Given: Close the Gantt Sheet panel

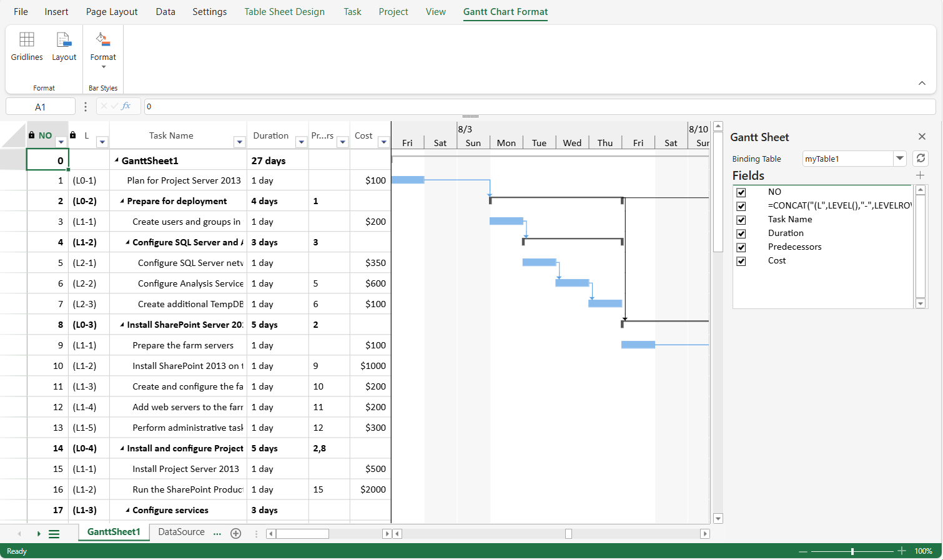Looking at the screenshot, I should (x=922, y=137).
